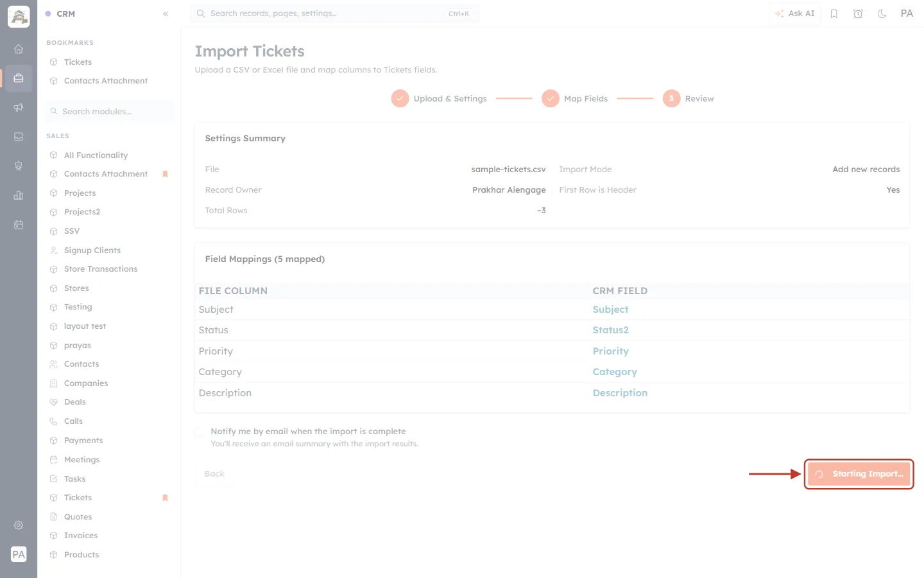Open the bar chart reports icon

point(19,195)
